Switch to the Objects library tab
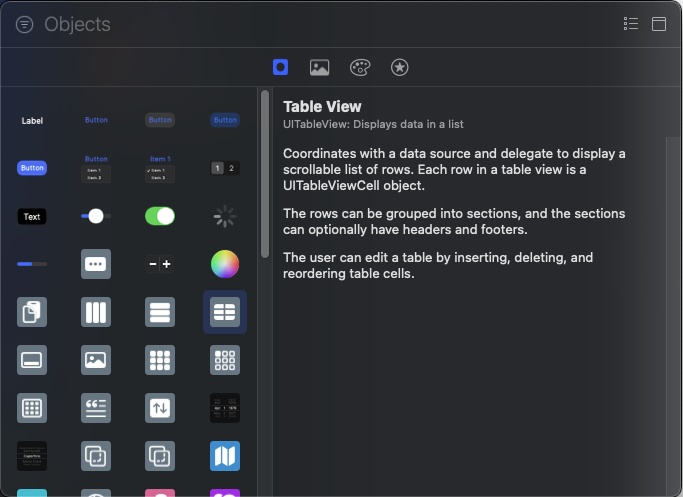 281,68
